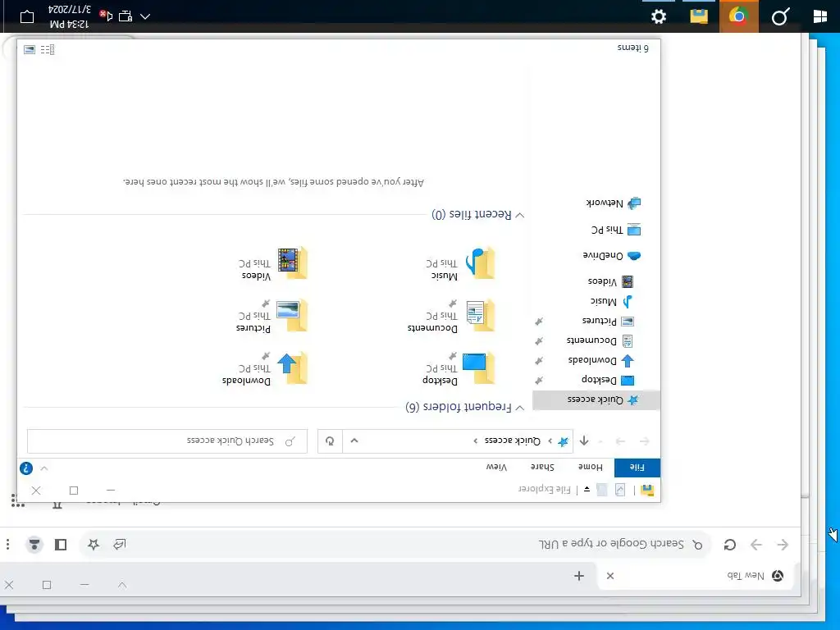The width and height of the screenshot is (840, 630).
Task: Click File Explorer title bar folder icon
Action: point(647,490)
